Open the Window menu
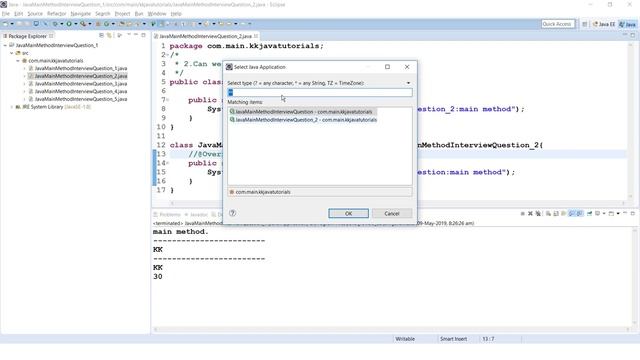 [157, 13]
